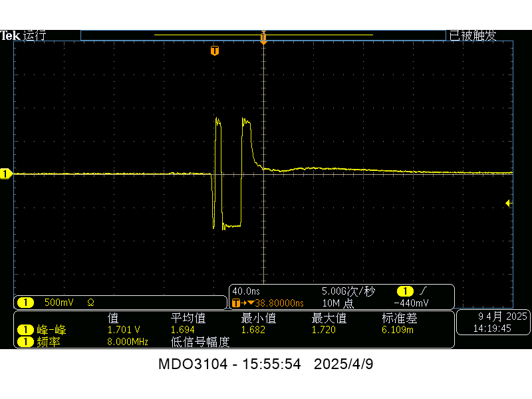Viewport: 532px width, 399px height.
Task: Select the trigger level arrow on right edge
Action: 509,203
